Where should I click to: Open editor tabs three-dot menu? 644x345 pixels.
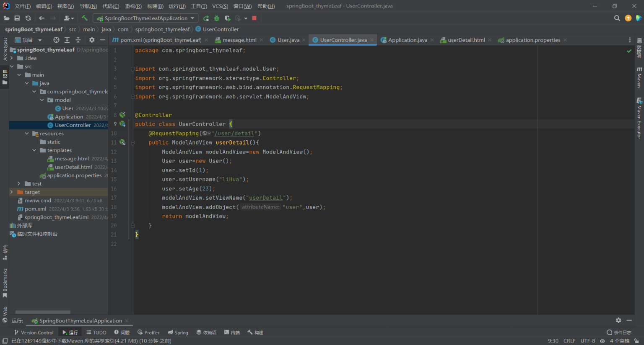pos(630,40)
